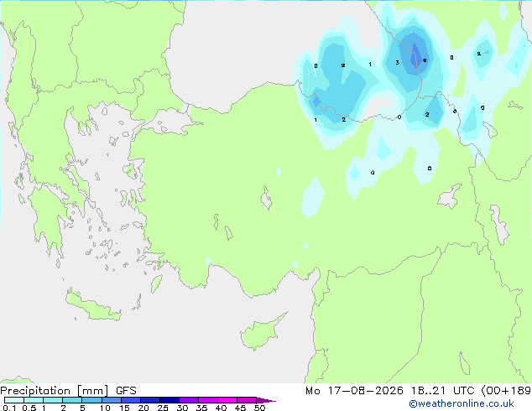This screenshot has height=411, width=532.
Task: Open the weatheronline.co.uk copyright link
Action: pos(461,403)
